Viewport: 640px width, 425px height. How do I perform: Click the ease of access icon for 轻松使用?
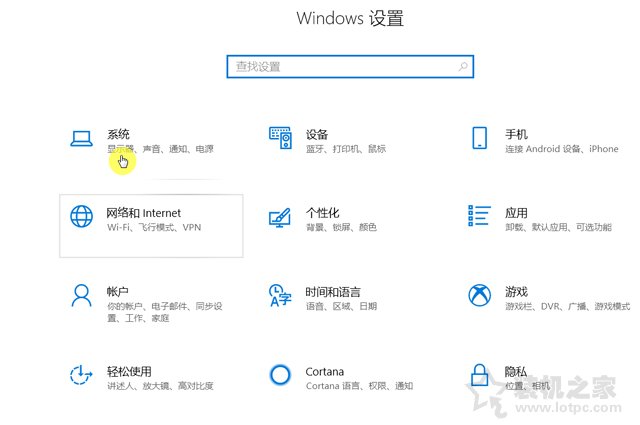click(x=81, y=374)
